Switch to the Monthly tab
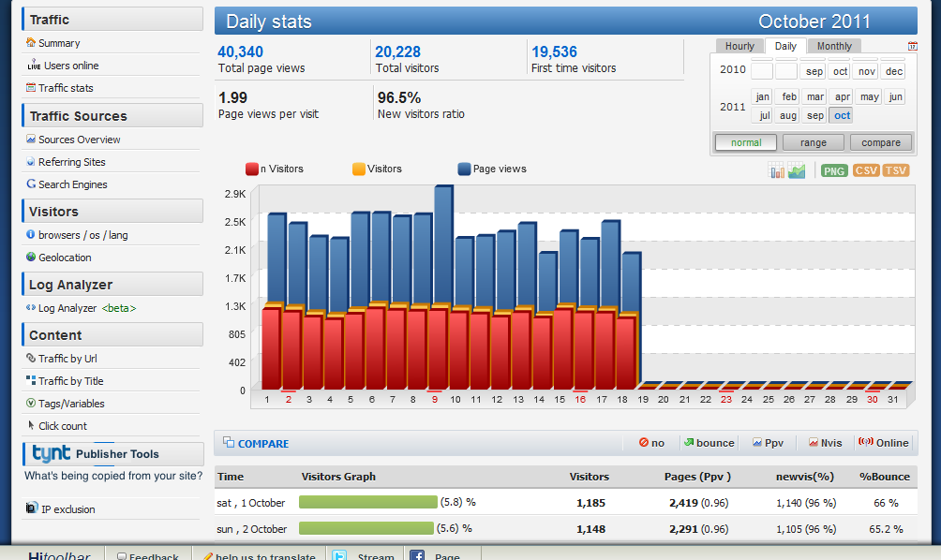The height and width of the screenshot is (560, 941). click(834, 46)
